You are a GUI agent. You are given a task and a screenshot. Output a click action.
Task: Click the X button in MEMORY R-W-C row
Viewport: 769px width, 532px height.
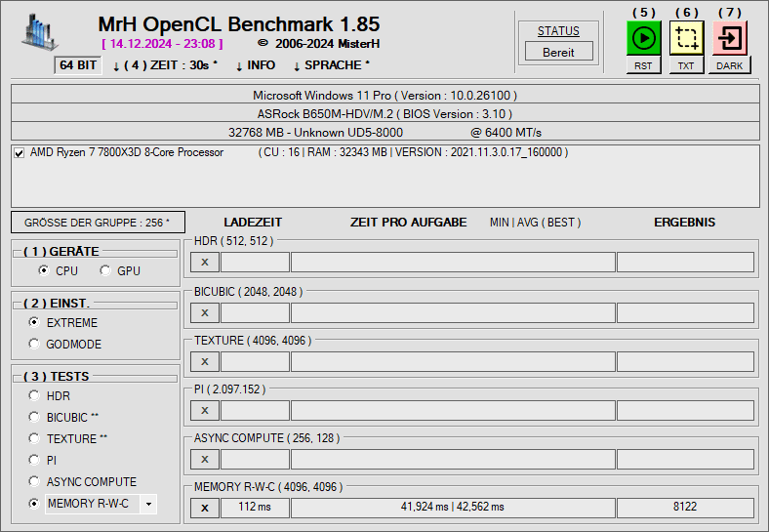click(205, 508)
